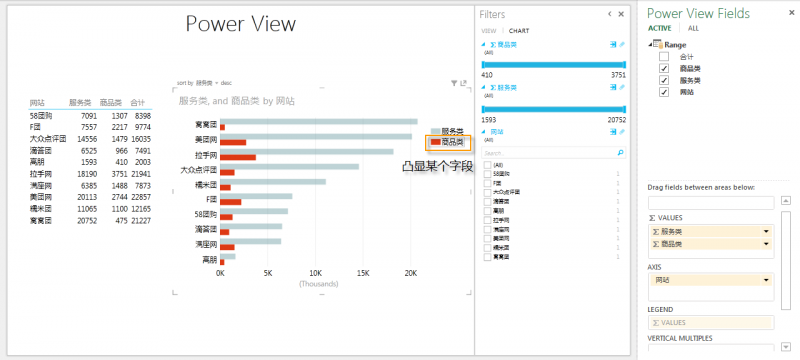Screen dimensions: 800x360
Task: Click the sort by 服务类 field link
Action: pos(204,83)
